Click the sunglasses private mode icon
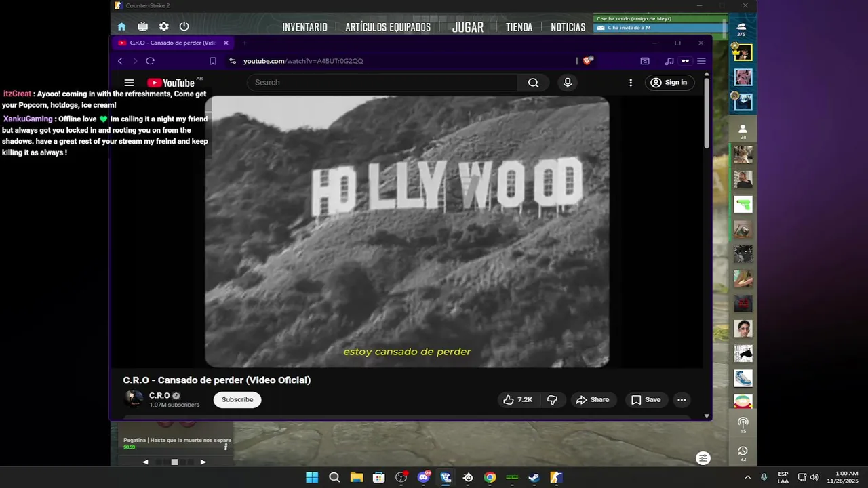The width and height of the screenshot is (868, 488). coord(685,61)
